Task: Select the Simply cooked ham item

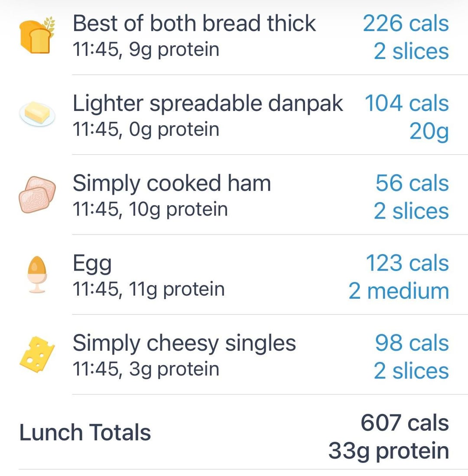Action: (x=172, y=183)
